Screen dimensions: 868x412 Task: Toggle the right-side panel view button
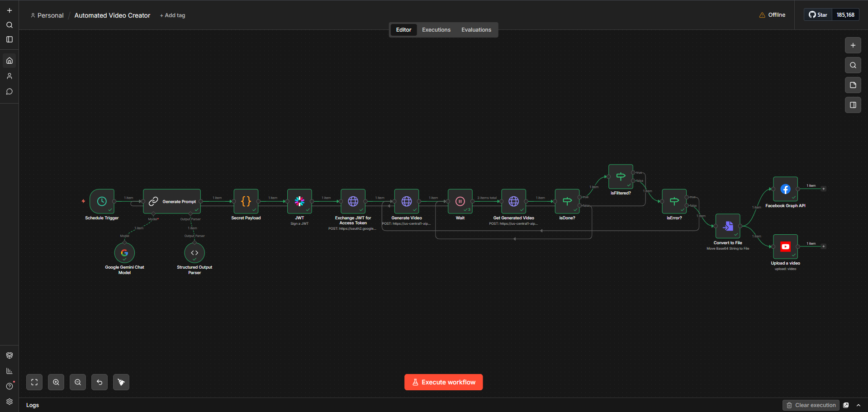point(853,105)
